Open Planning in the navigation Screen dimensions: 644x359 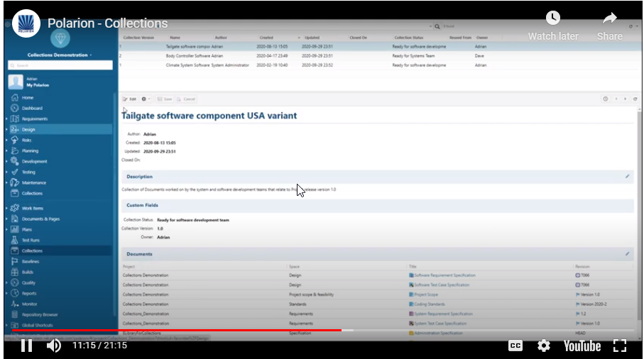(x=30, y=151)
